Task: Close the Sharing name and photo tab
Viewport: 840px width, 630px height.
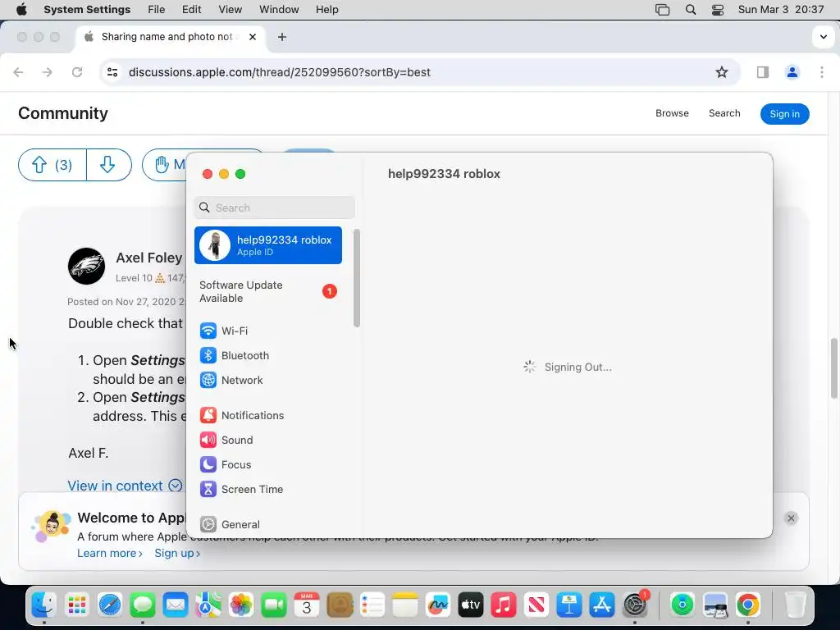Action: pyautogui.click(x=253, y=37)
